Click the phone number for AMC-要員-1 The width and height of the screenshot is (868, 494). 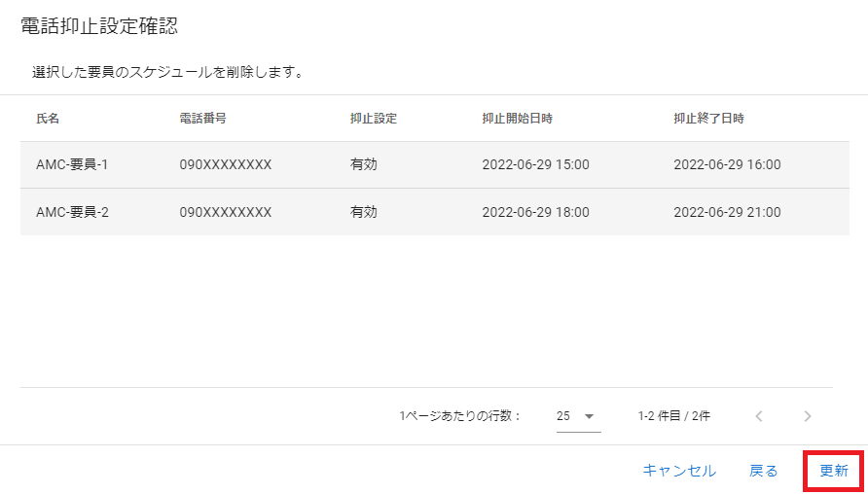(226, 165)
